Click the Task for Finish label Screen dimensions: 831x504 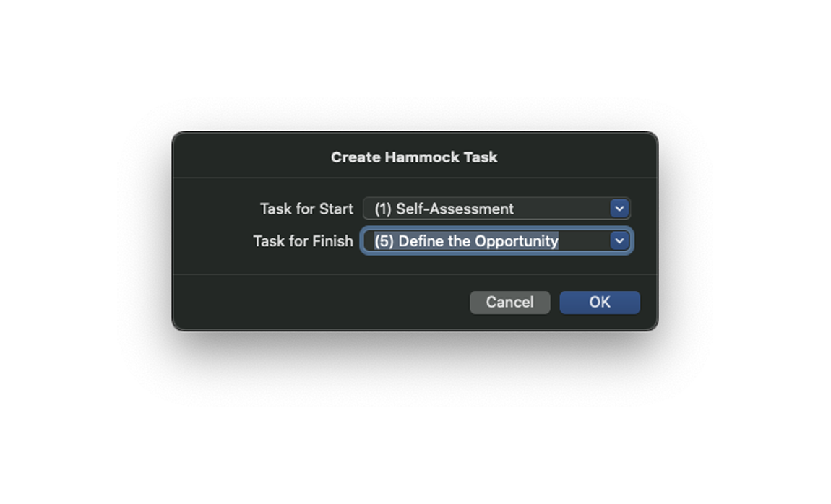303,241
